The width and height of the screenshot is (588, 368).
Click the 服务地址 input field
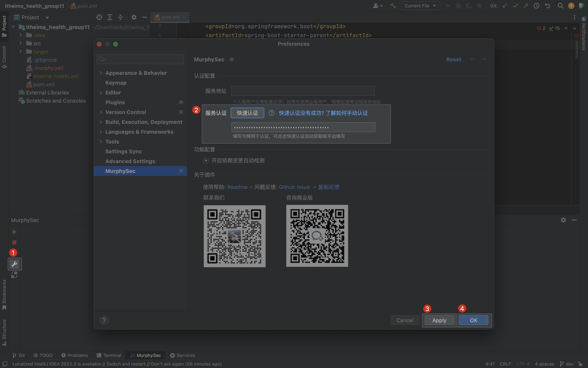303,91
